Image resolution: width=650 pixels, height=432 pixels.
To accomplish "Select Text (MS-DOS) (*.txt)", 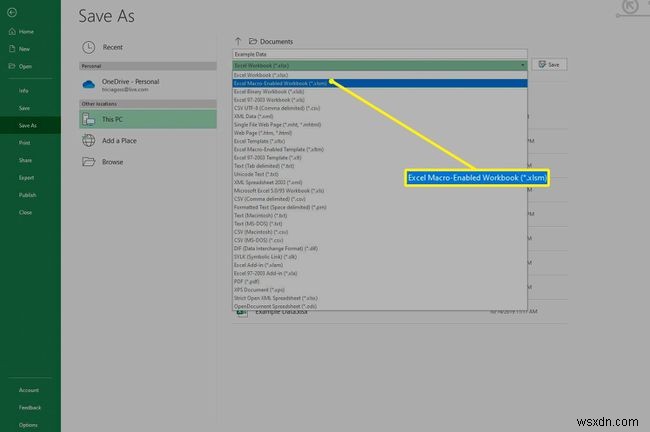I will click(379, 224).
